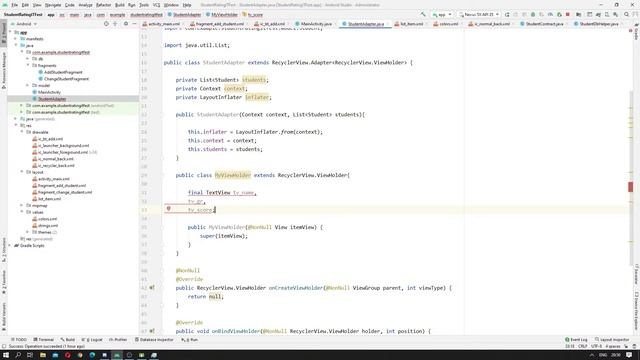
Task: Open the Database Inspector tool window
Action: pyautogui.click(x=154, y=340)
